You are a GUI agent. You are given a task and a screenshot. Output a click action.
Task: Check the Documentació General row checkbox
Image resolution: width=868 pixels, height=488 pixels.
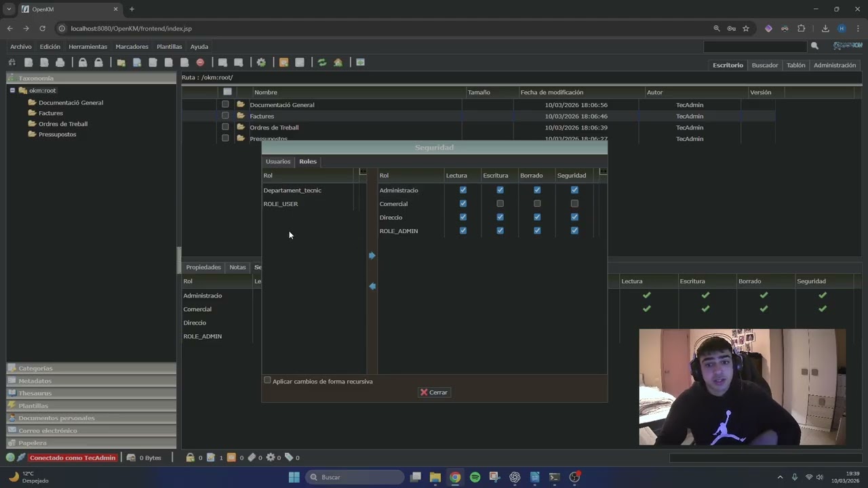[x=225, y=104]
